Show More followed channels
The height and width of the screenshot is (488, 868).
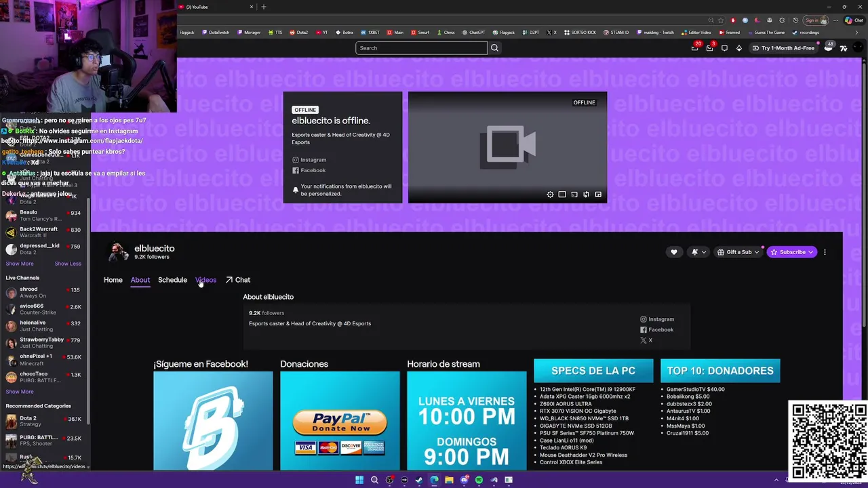pyautogui.click(x=20, y=264)
